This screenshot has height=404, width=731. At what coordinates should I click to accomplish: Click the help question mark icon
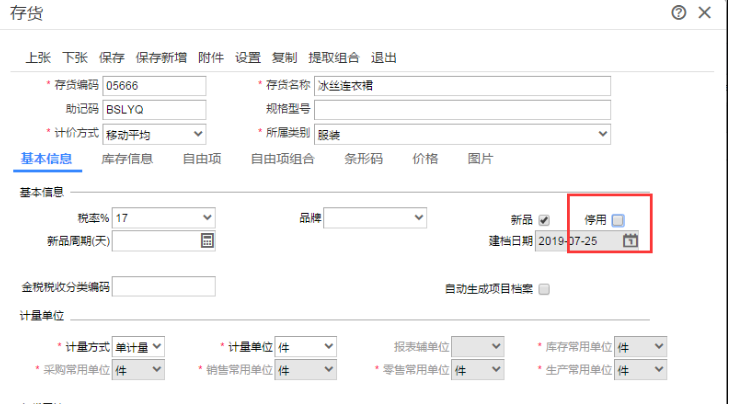[x=679, y=13]
